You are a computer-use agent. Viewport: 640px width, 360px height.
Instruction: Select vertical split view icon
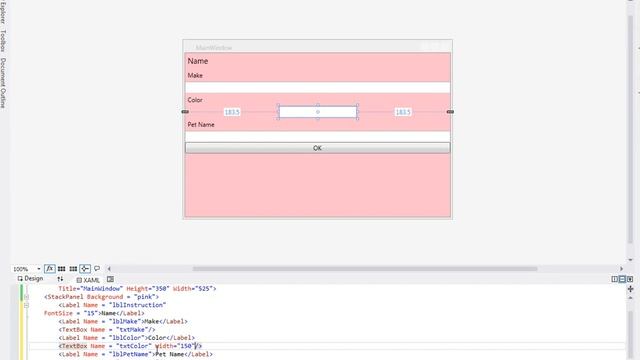click(614, 279)
